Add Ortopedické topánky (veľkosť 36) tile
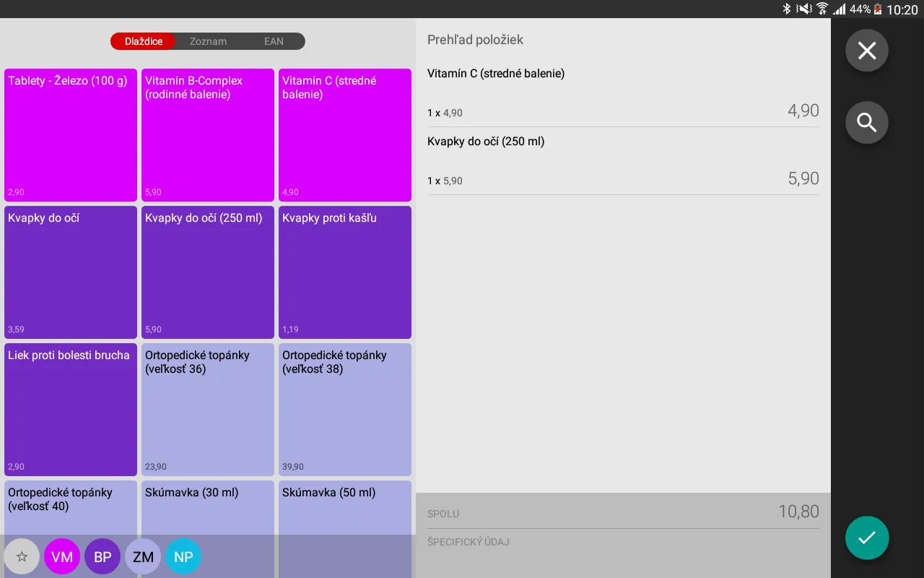Image resolution: width=924 pixels, height=578 pixels. click(208, 410)
